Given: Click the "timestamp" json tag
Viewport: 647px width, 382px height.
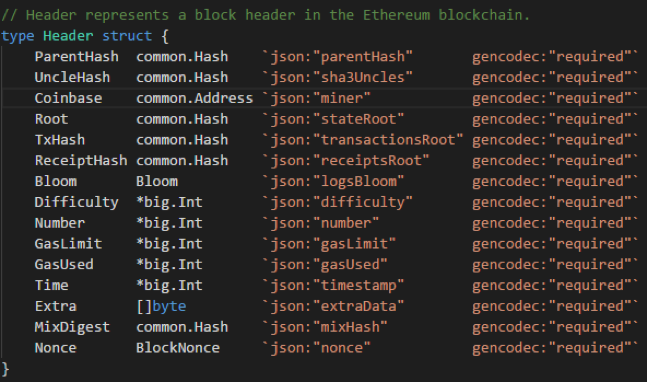Looking at the screenshot, I should click(x=359, y=285).
